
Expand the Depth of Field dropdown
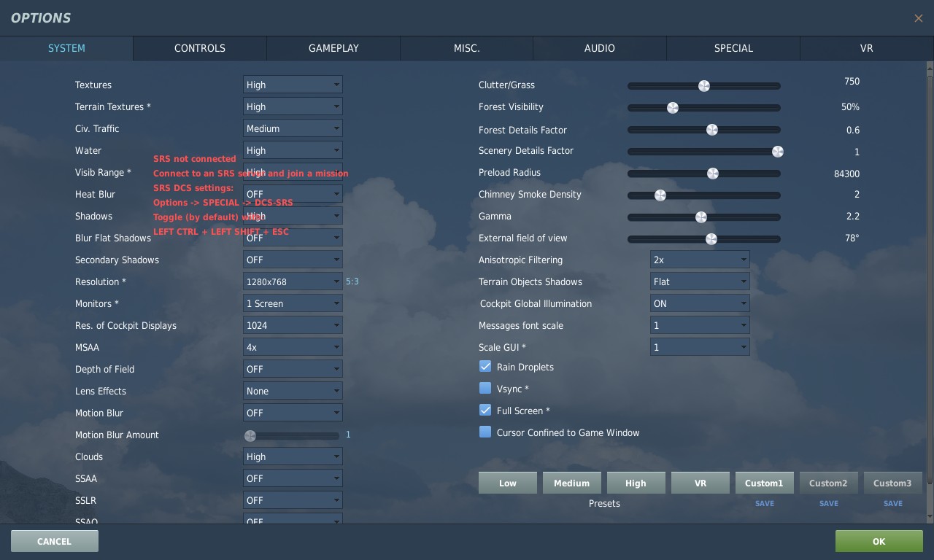click(293, 369)
